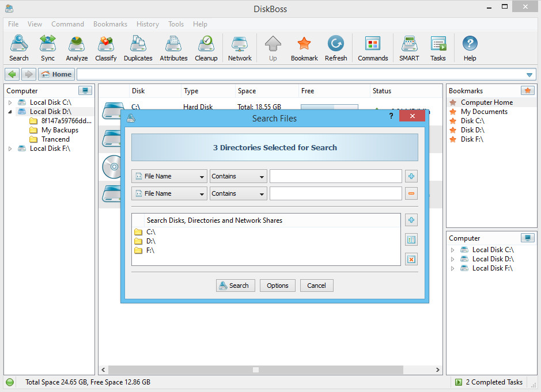Open the address bar path dropdown

(x=529, y=74)
